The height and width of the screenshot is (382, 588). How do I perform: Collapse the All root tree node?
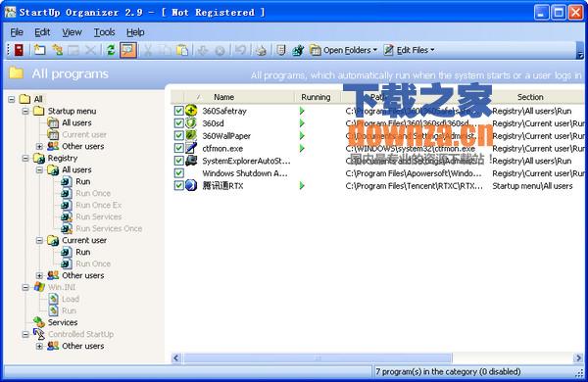[x=11, y=99]
